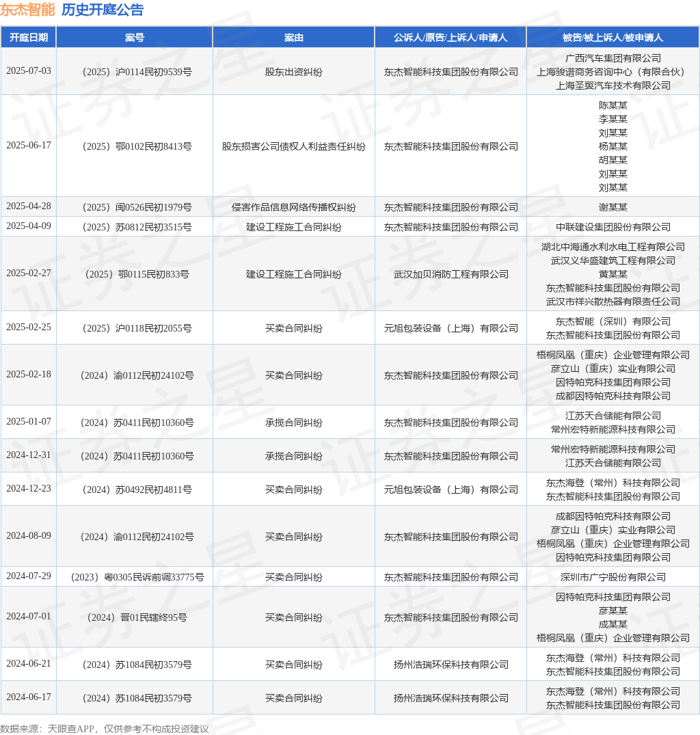The height and width of the screenshot is (735, 700).
Task: Select date cell 2025-04-28
Action: coord(29,206)
